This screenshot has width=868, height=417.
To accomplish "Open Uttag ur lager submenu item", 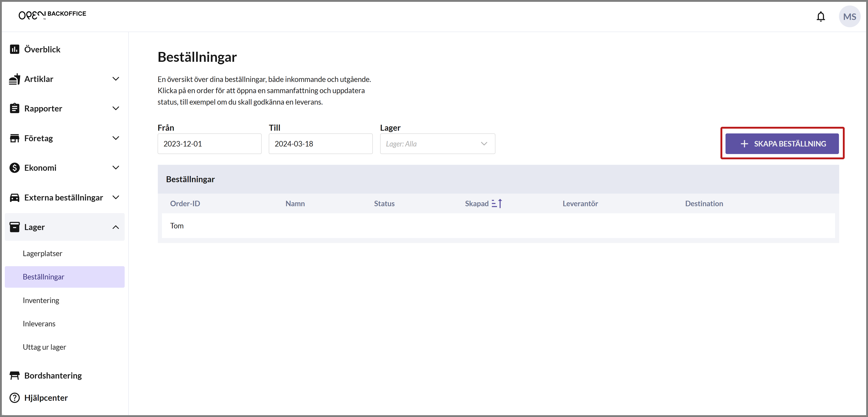I will click(x=44, y=347).
